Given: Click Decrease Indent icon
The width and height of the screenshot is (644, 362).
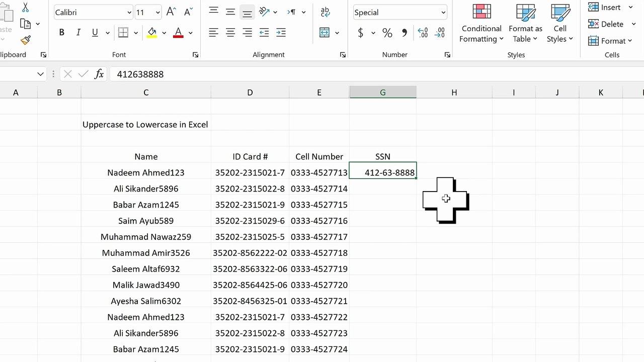Looking at the screenshot, I should point(264,33).
